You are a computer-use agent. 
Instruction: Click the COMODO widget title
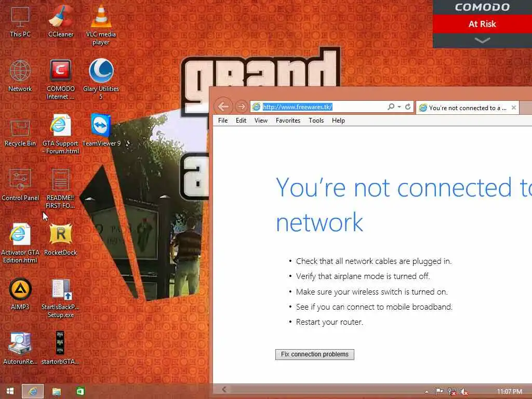[482, 7]
